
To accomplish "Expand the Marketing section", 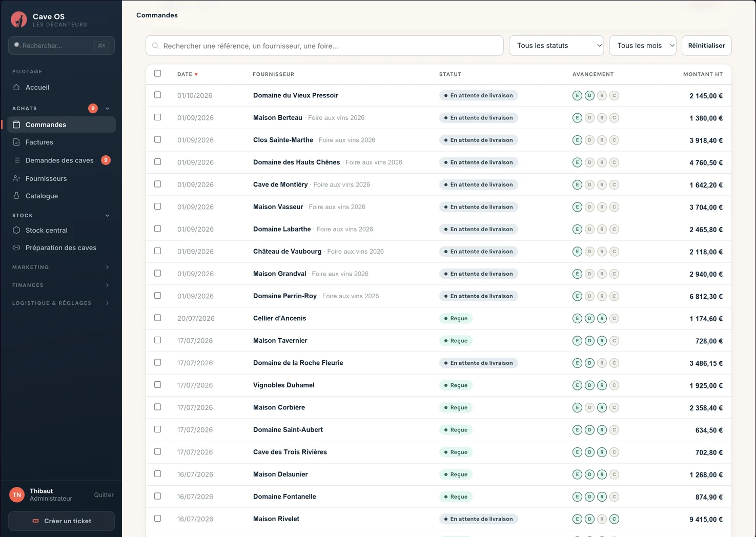I will (x=61, y=267).
